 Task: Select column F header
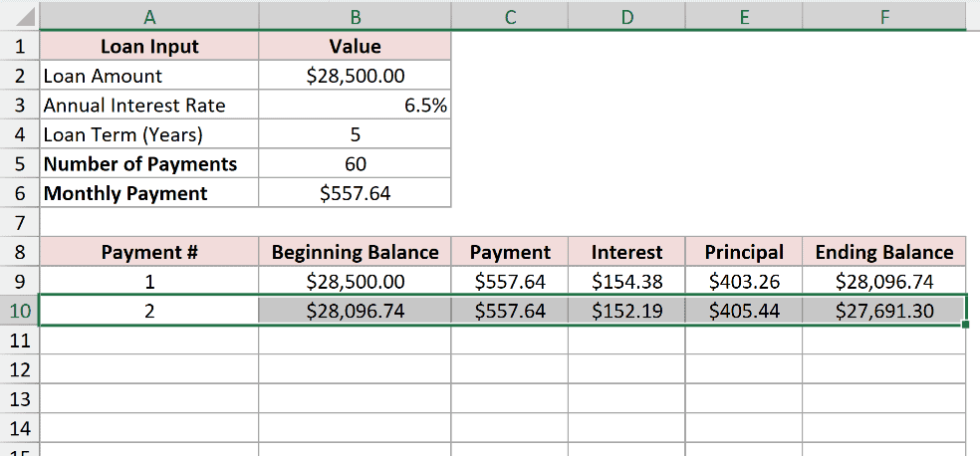click(x=883, y=17)
